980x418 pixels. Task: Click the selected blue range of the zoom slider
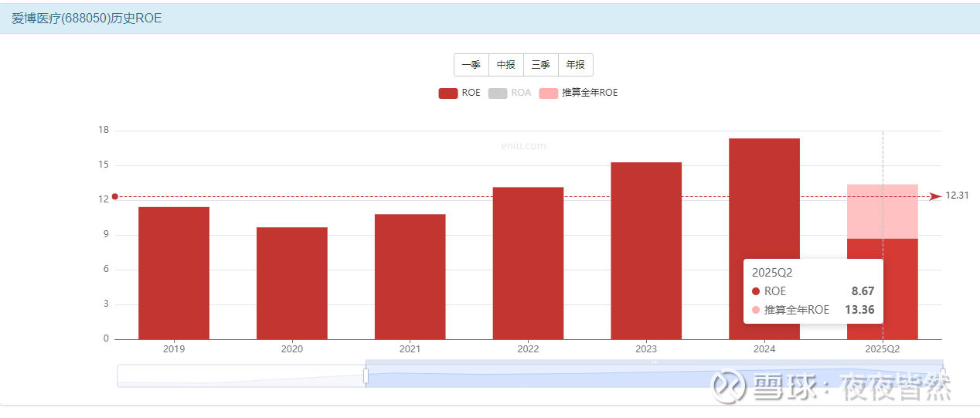(654, 376)
